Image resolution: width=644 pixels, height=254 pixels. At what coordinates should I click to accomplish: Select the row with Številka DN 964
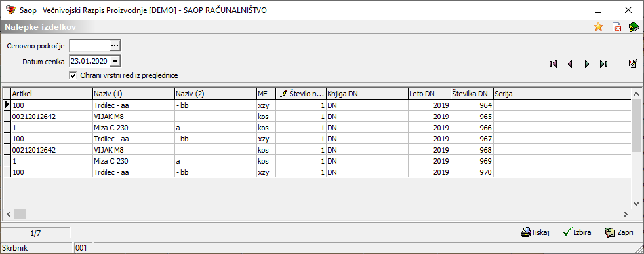(x=317, y=105)
